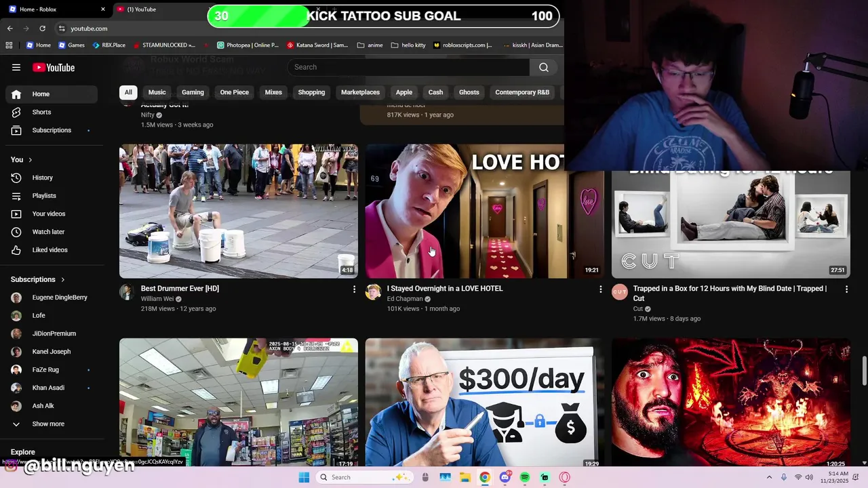Viewport: 868px width, 488px height.
Task: Select the Contemporary R&B filter chip
Action: (522, 92)
